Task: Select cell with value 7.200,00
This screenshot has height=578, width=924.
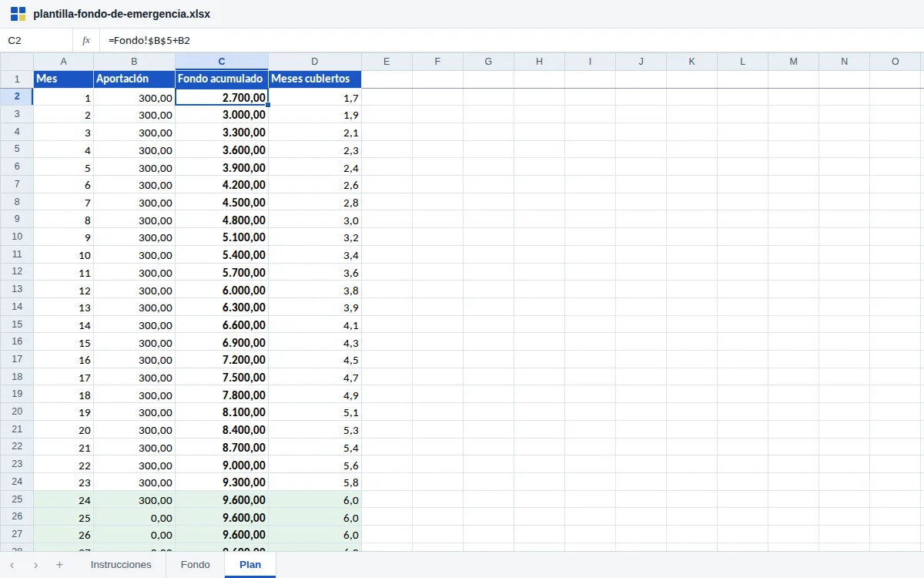Action: [x=222, y=360]
